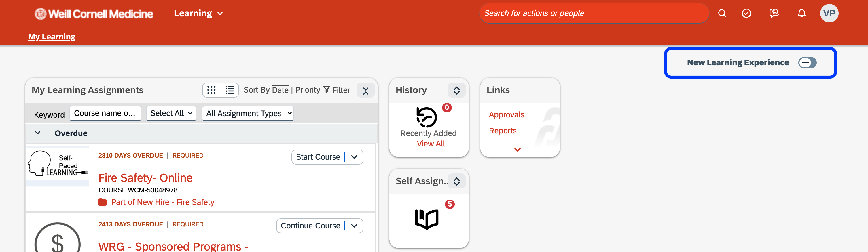Click the 2810 DAYS OVERDUE label
This screenshot has height=252, width=868.
tap(130, 155)
